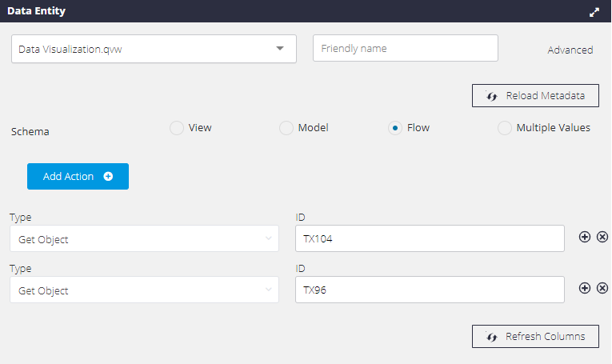Remove the TX104 action row
612x364 pixels.
602,237
